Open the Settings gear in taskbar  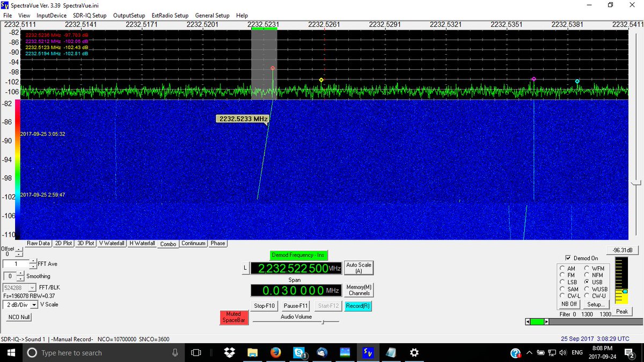pos(414,352)
